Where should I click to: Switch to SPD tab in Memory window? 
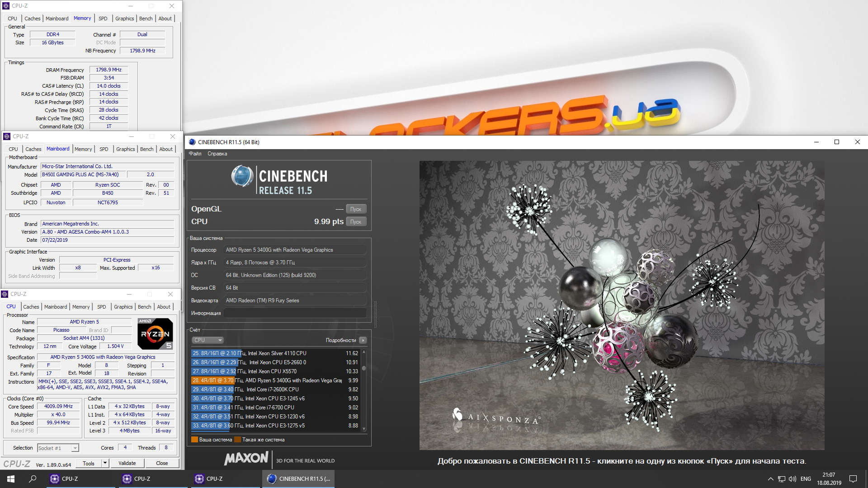coord(103,19)
